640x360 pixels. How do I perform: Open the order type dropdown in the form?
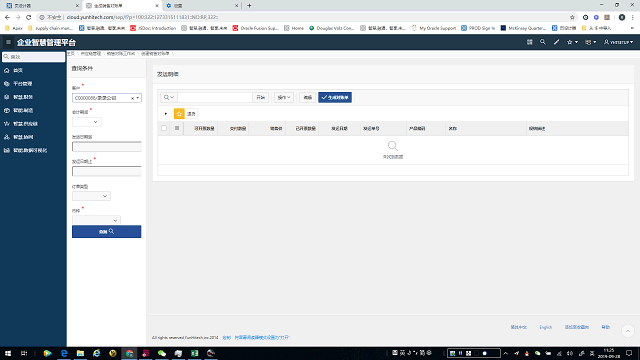point(91,196)
